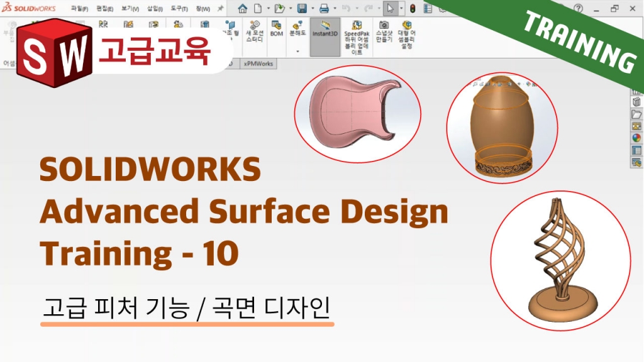Screen dimensions: 644x362
Task: Open View Palette in task pane
Action: (636, 126)
